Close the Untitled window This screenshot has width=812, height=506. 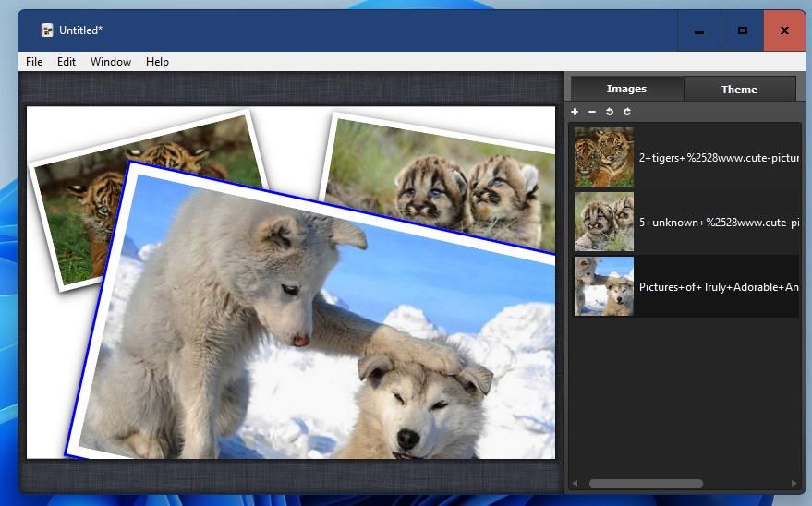click(x=784, y=31)
